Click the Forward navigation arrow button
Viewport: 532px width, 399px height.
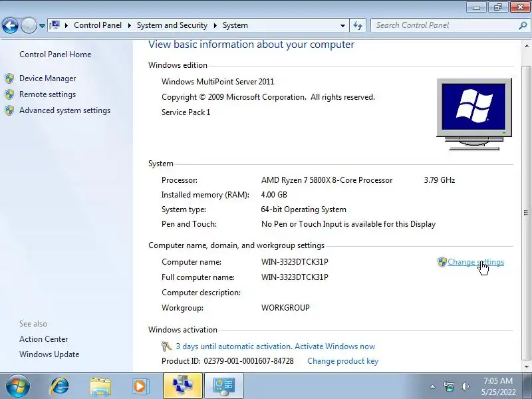coord(29,25)
